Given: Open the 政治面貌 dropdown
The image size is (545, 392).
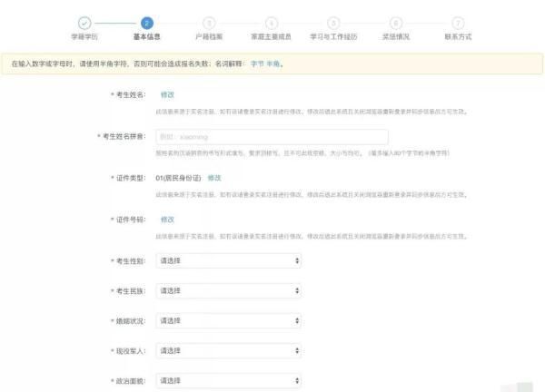Looking at the screenshot, I should [228, 381].
